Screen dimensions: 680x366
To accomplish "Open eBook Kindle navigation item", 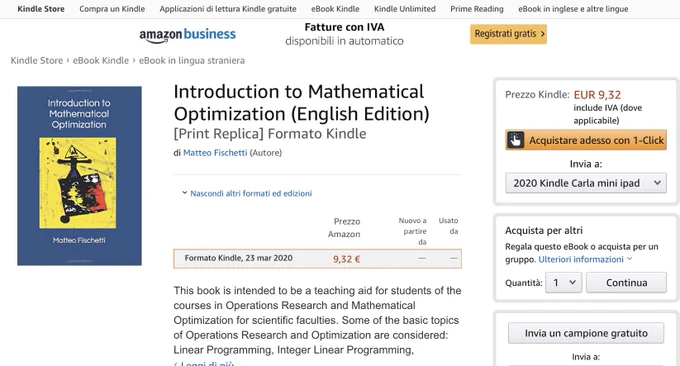I will coord(335,9).
